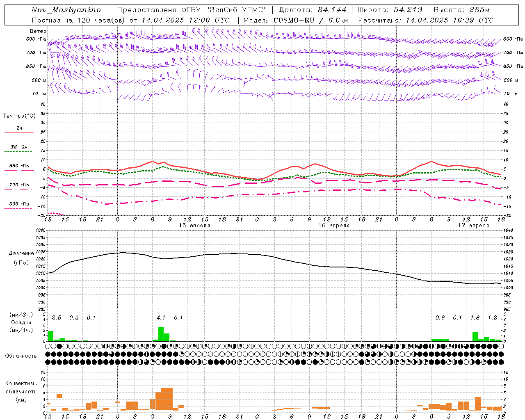Click the 2м temperature legend entry
525x420 pixels.
19,128
